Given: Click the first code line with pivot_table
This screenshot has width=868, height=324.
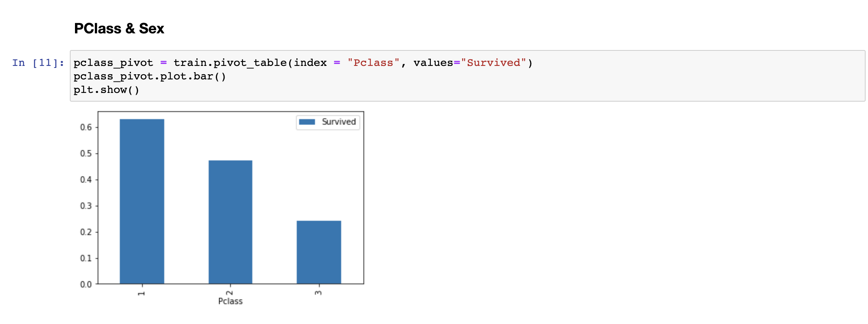Looking at the screenshot, I should click(303, 63).
